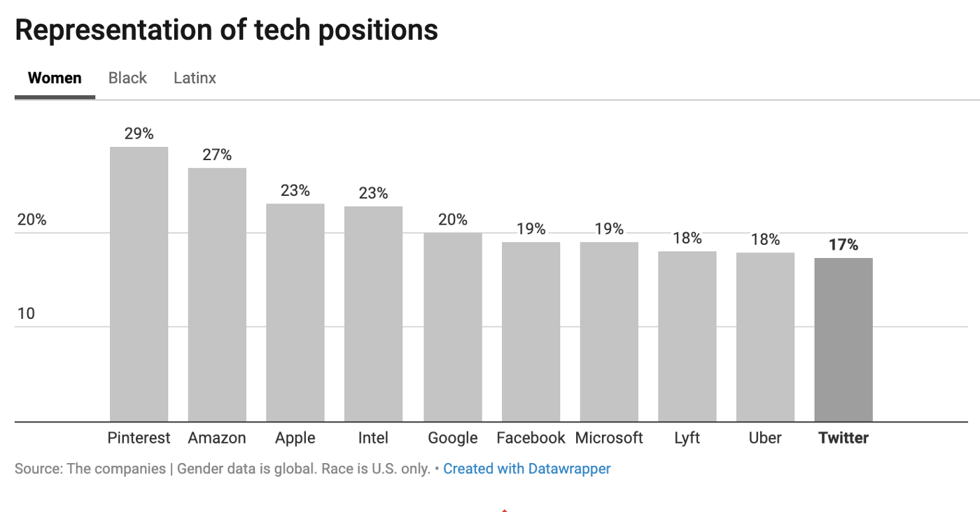The height and width of the screenshot is (512, 980).
Task: Click the Microsoft axis label
Action: click(609, 439)
